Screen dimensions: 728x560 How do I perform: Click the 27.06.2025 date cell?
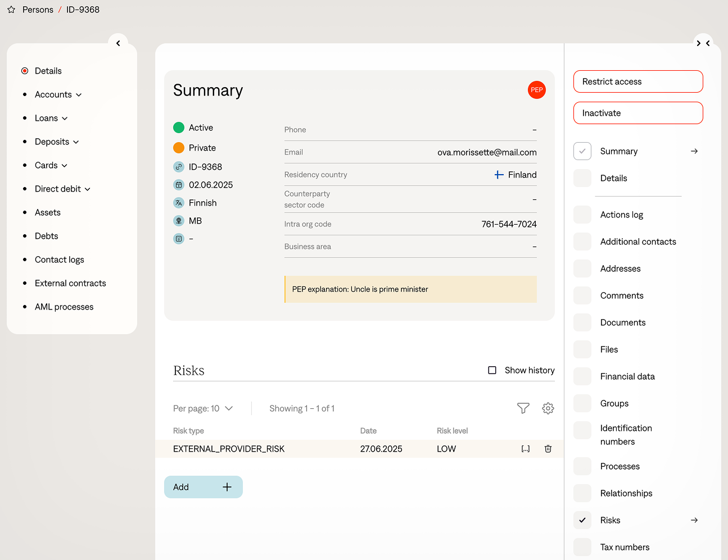(x=381, y=449)
